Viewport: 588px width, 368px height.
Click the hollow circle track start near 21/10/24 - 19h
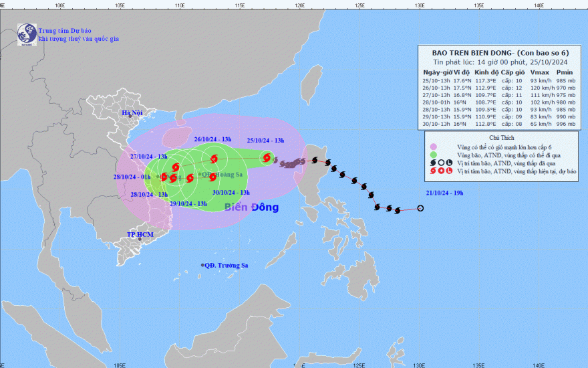point(420,208)
